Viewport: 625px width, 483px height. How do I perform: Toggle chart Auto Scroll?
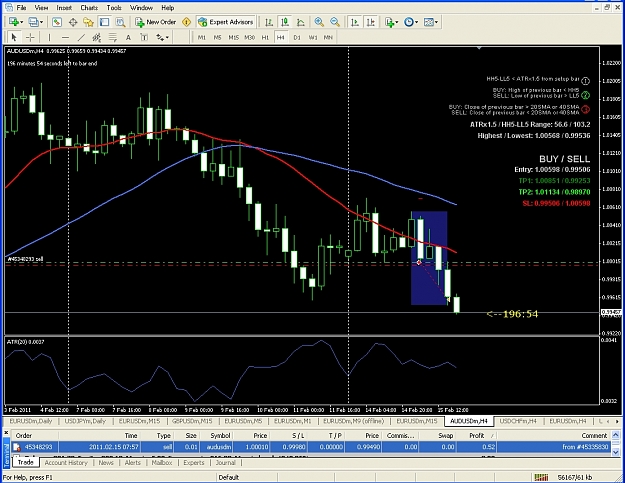tap(354, 22)
